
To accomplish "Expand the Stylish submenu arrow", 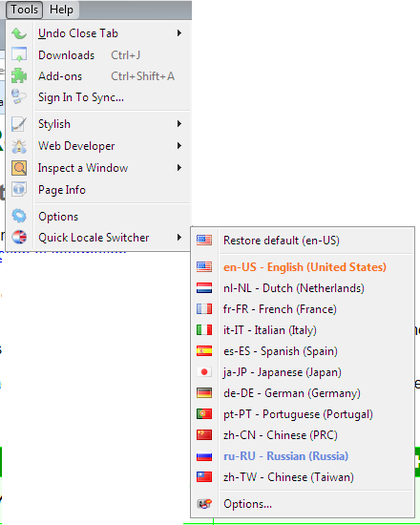I will (179, 124).
